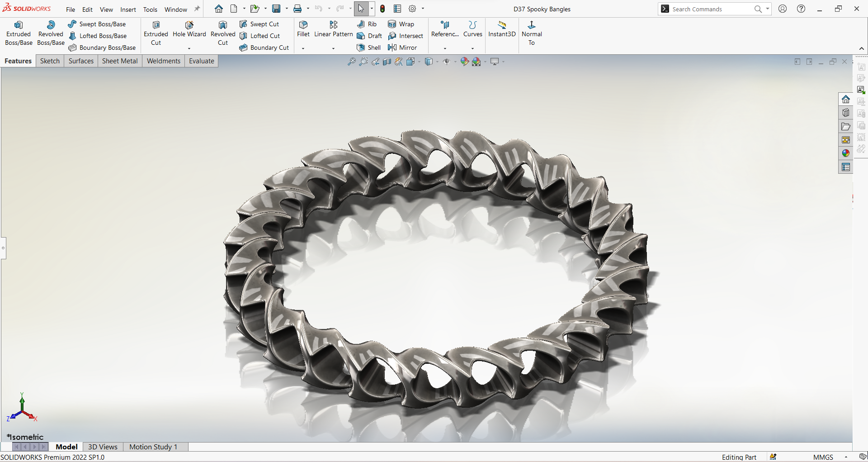The width and height of the screenshot is (868, 462).
Task: Expand the Hole Wizard dropdown arrow
Action: 189,48
